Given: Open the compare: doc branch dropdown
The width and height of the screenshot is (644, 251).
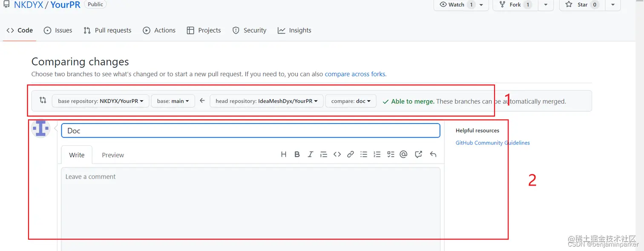Looking at the screenshot, I should 351,101.
